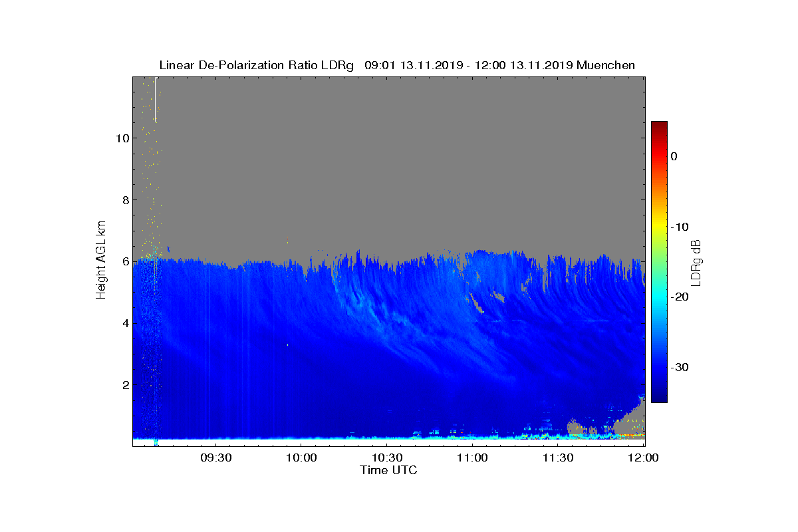Click the 09:30 time tick label
Viewport: 798px width, 532px height.
click(215, 458)
